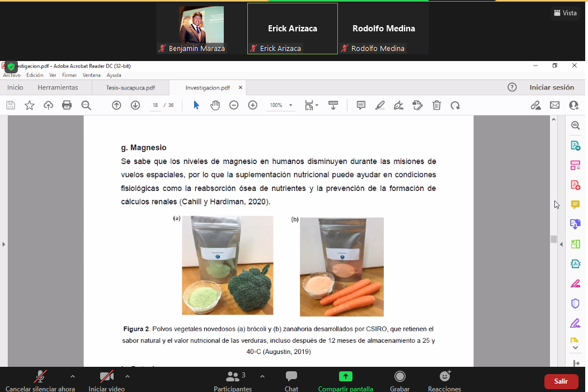Add a sticky note comment

[x=361, y=105]
